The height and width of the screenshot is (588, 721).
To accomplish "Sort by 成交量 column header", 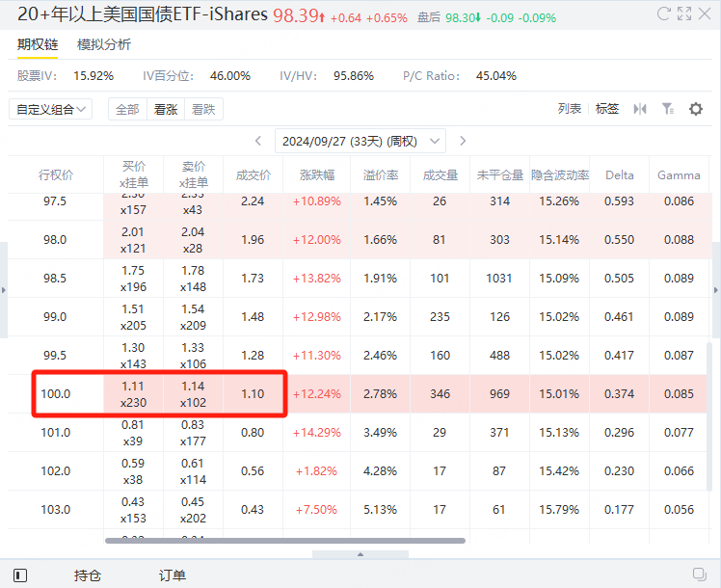I will pos(441,174).
